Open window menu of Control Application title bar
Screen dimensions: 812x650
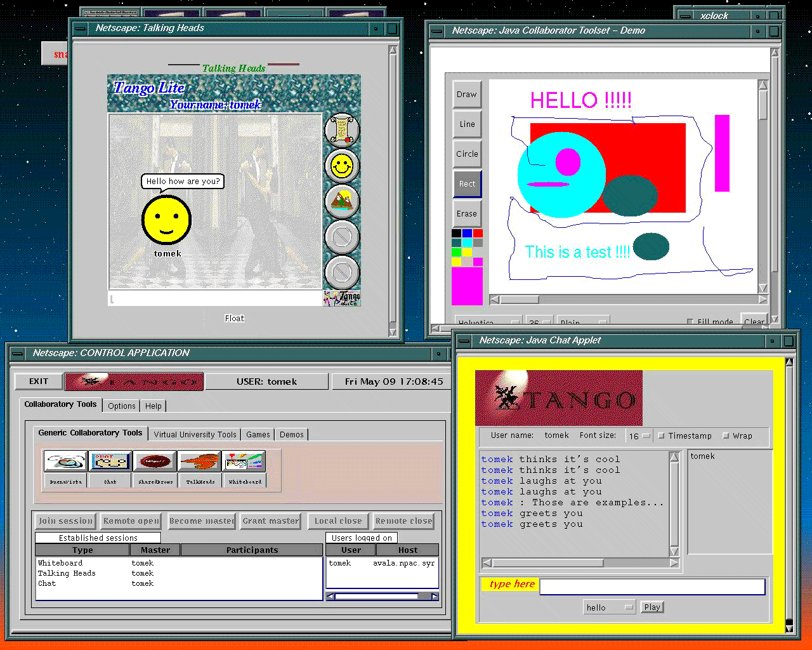17,354
